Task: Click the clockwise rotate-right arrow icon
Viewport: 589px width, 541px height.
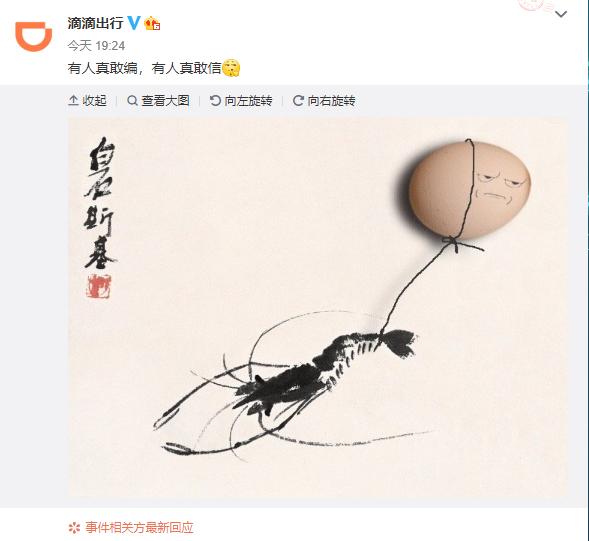Action: pyautogui.click(x=298, y=101)
